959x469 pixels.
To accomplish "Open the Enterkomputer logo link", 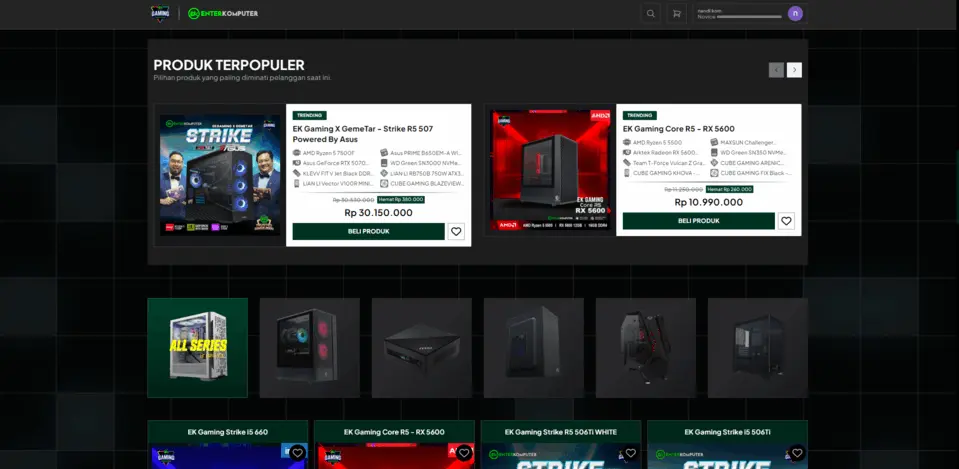I will 223,13.
